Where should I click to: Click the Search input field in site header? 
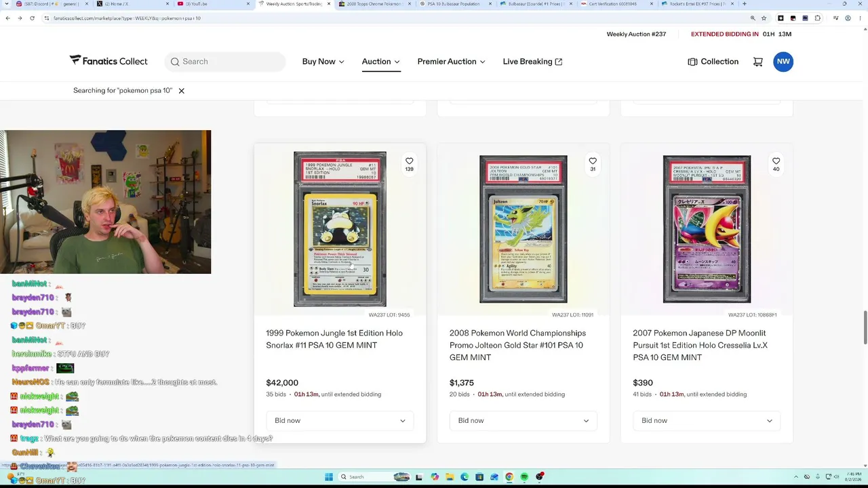pos(225,62)
